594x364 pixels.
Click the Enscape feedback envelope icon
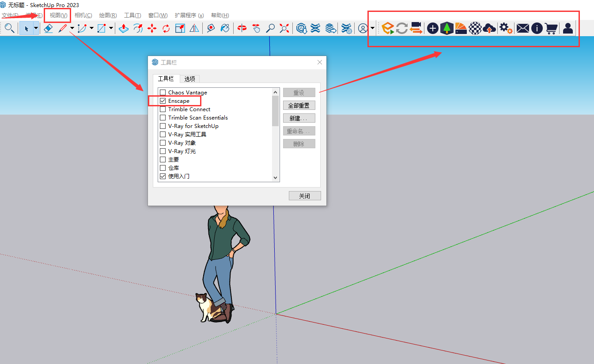tap(522, 28)
